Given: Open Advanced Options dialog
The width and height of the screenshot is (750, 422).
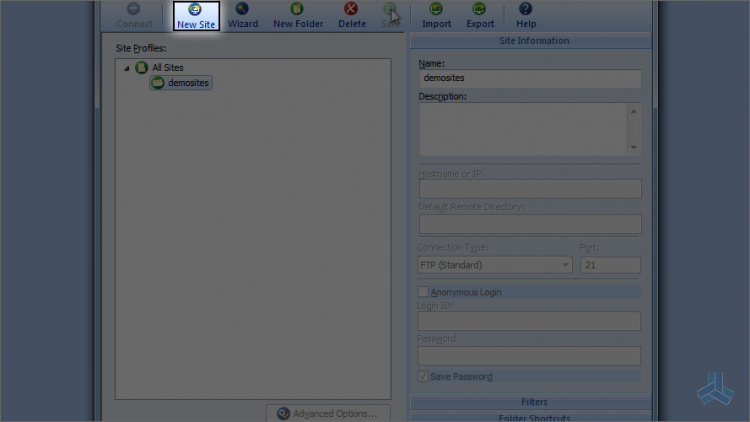Looking at the screenshot, I should pyautogui.click(x=328, y=413).
